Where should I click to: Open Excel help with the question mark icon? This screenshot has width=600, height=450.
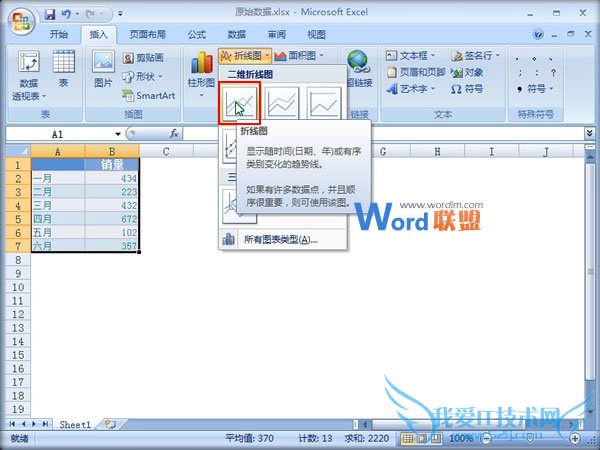[x=538, y=34]
